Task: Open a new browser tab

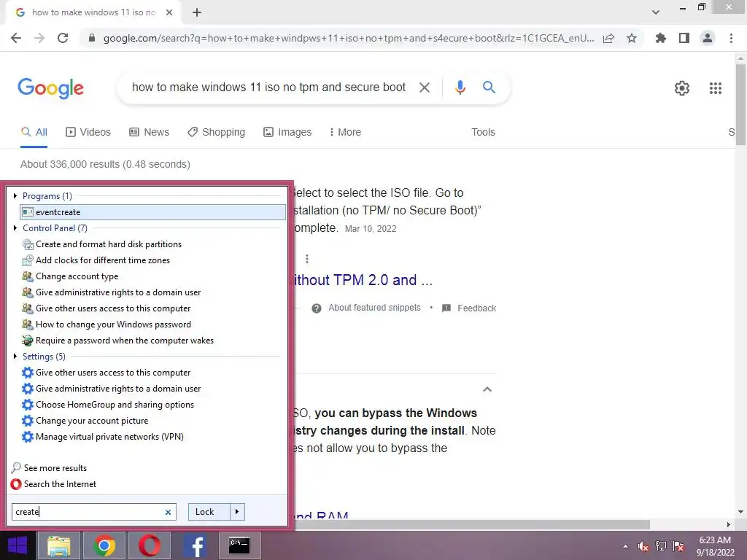Action: click(x=197, y=12)
